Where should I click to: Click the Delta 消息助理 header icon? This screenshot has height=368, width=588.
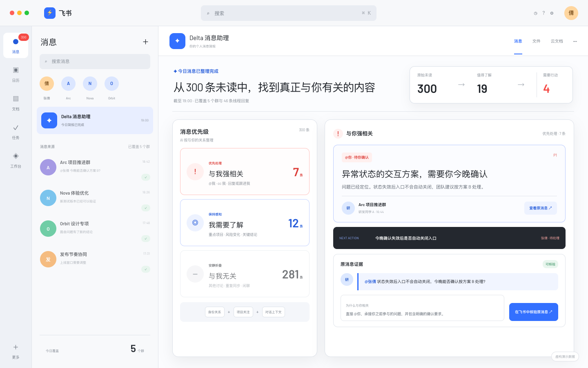click(177, 41)
